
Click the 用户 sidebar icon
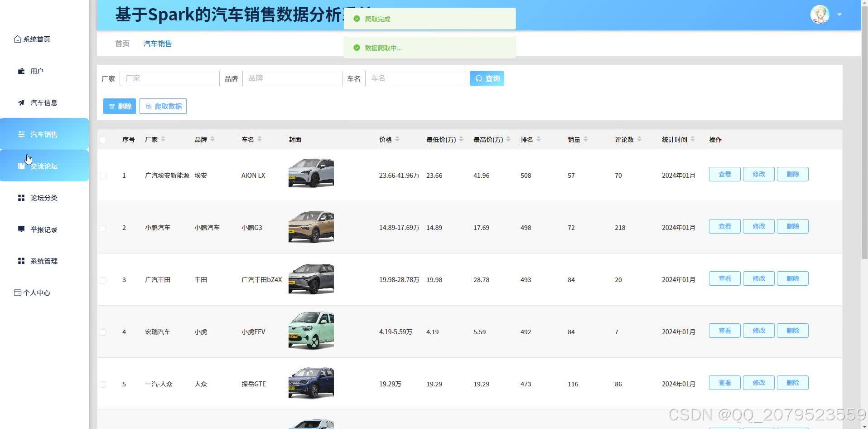click(21, 71)
